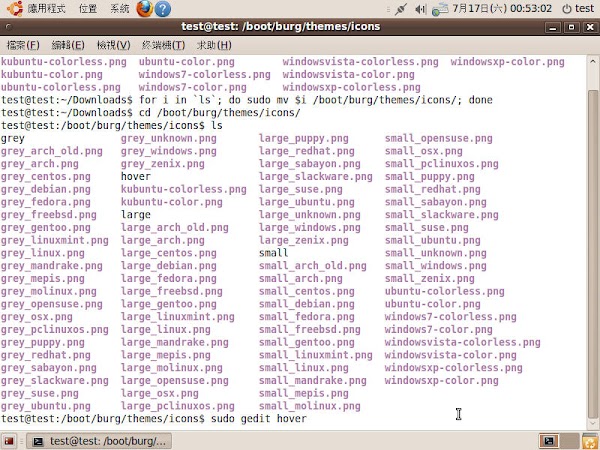
Task: Open the terminal 檔案(F) menu
Action: tap(23, 45)
